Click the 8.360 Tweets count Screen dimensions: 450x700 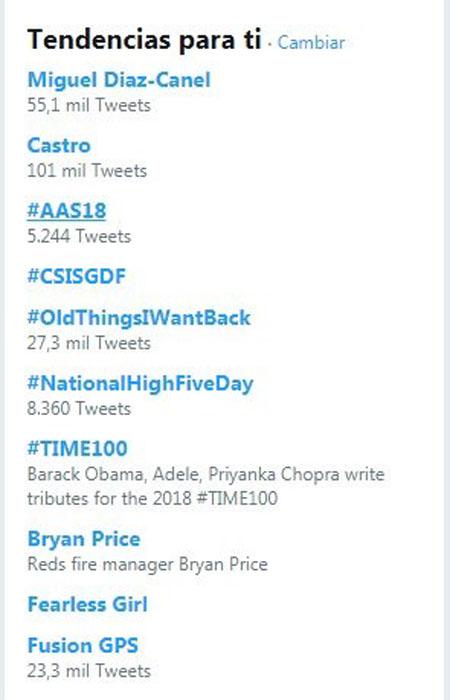pos(79,408)
